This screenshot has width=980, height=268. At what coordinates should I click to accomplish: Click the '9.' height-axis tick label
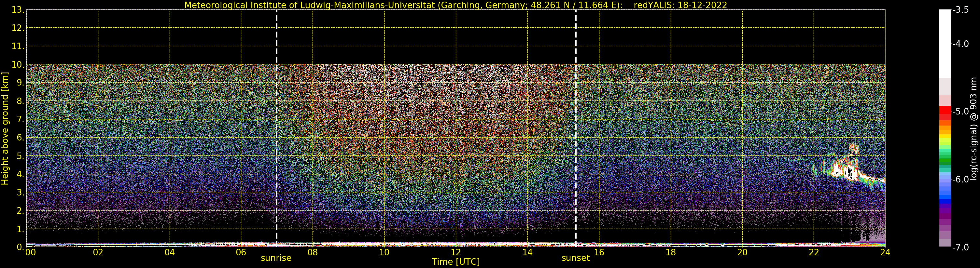[x=20, y=83]
